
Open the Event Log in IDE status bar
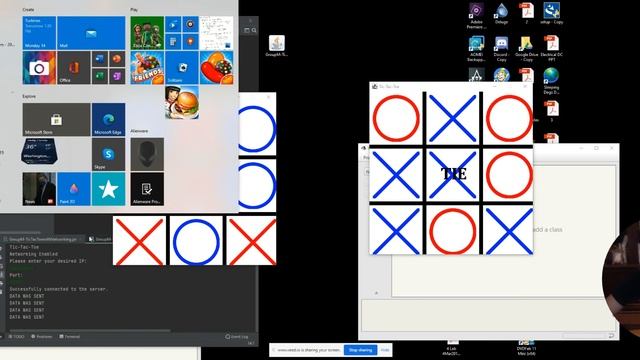(x=237, y=337)
